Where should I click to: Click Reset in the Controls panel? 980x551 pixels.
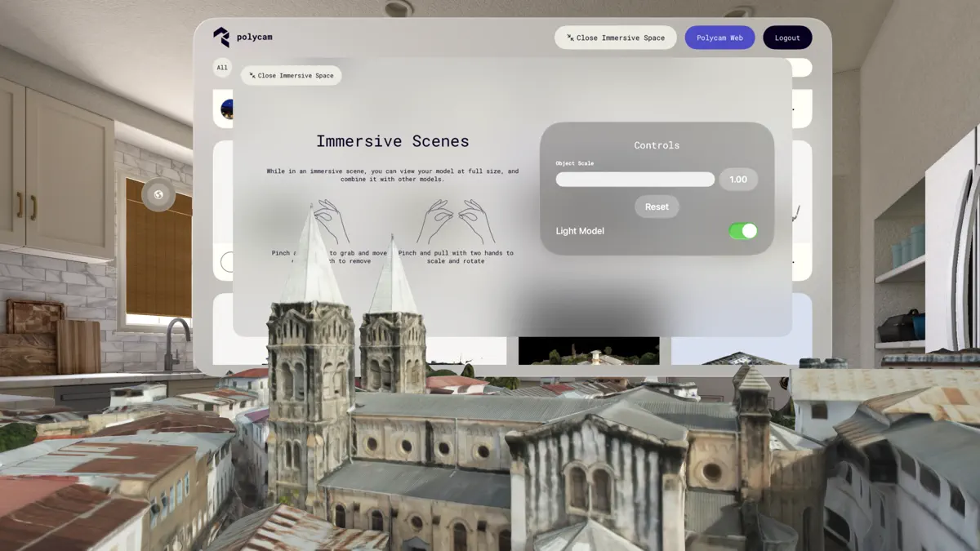[657, 207]
